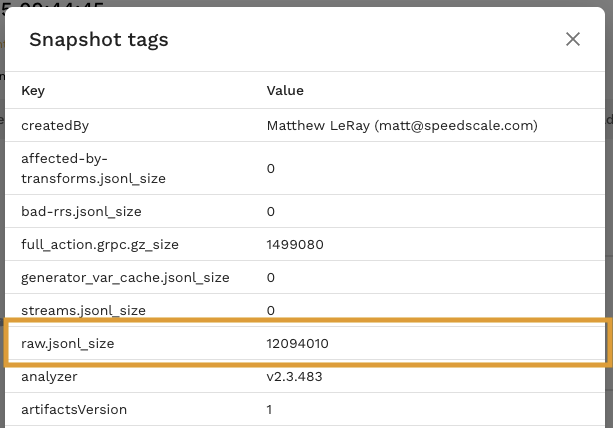Select the 'raw.jsonl_size' key
The image size is (613, 428).
click(x=68, y=344)
